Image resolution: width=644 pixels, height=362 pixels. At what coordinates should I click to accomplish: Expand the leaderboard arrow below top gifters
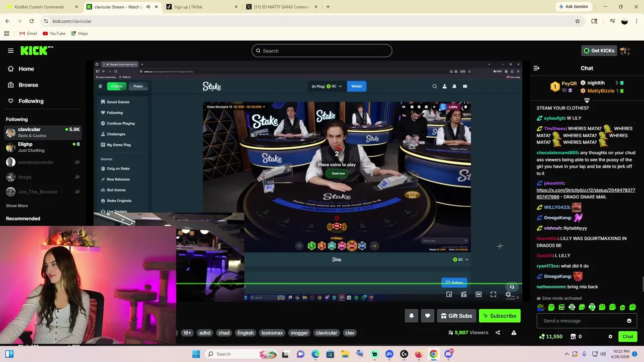tap(587, 101)
